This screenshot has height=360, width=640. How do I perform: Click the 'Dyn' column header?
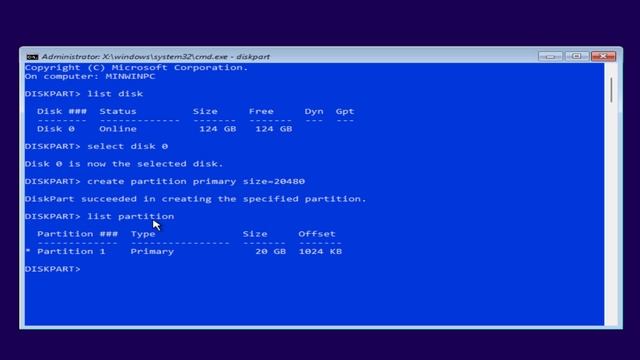pyautogui.click(x=314, y=111)
